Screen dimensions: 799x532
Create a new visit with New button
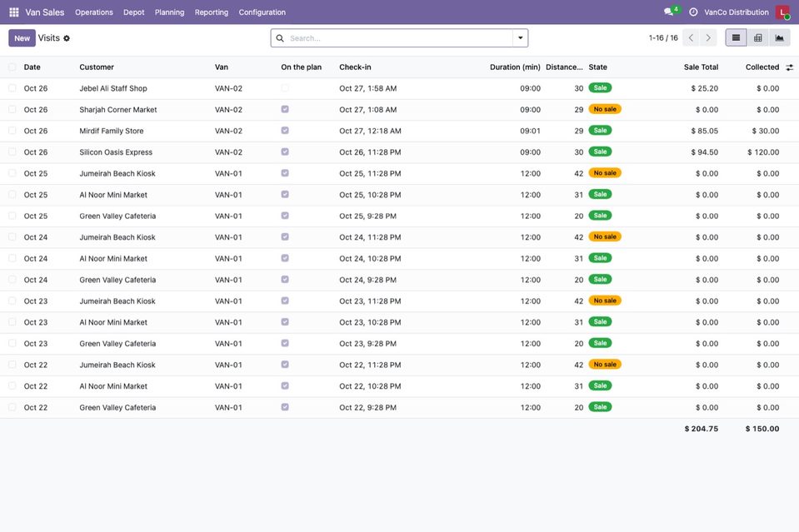22,38
